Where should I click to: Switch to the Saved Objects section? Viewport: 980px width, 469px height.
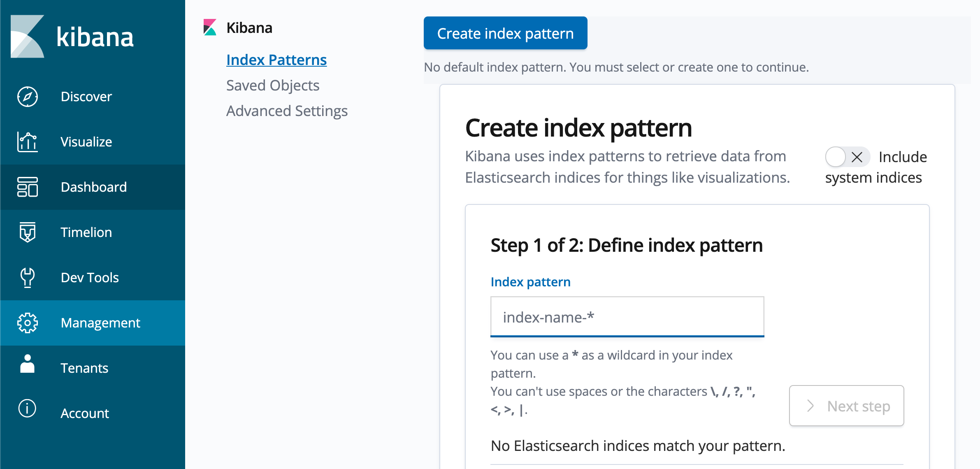[x=273, y=85]
